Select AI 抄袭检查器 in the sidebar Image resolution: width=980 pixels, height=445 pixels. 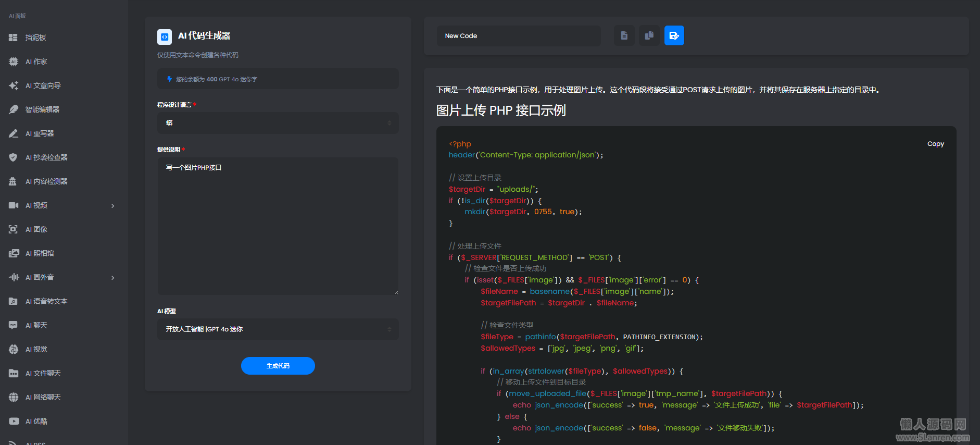coord(46,157)
